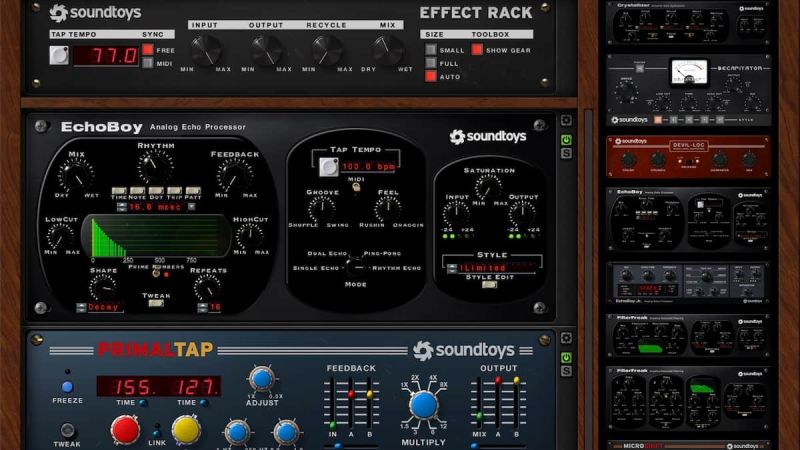Image resolution: width=800 pixels, height=450 pixels.
Task: Click EchoBoy Saturation knob
Action: click(488, 187)
